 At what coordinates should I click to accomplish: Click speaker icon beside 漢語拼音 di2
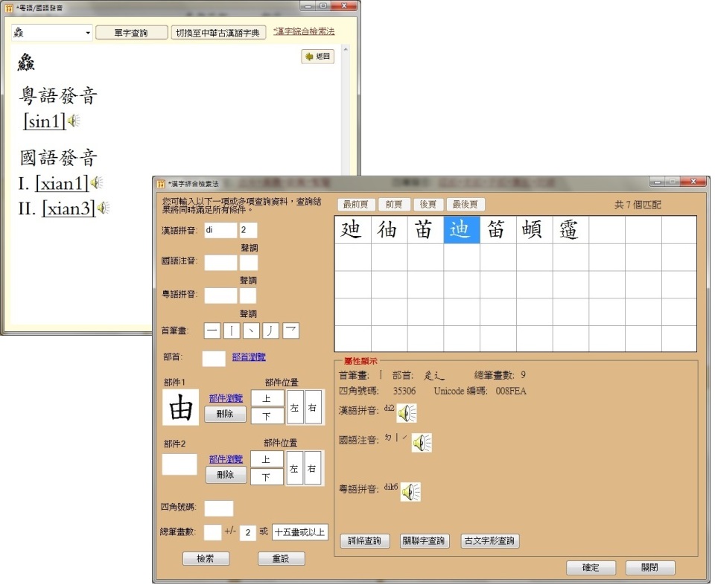[x=407, y=413]
